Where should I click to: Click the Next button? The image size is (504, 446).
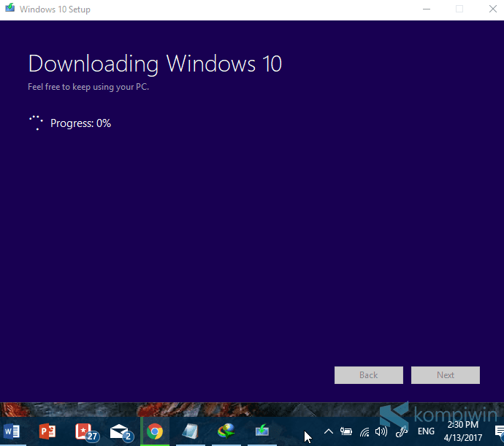pos(445,375)
